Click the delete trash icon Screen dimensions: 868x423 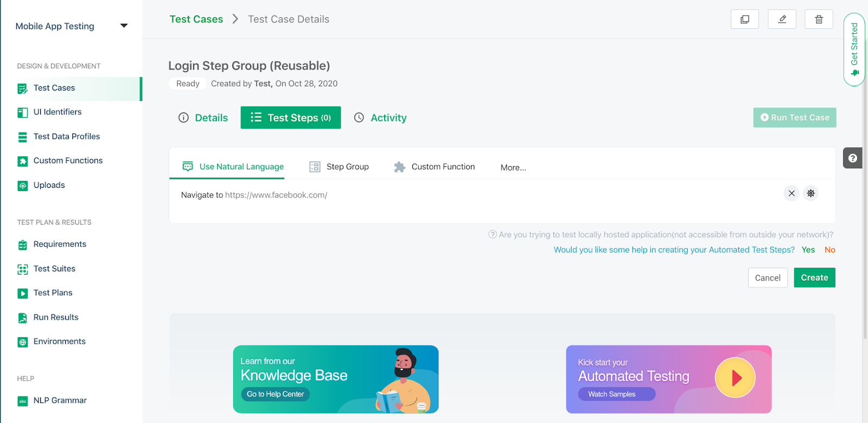pyautogui.click(x=819, y=19)
